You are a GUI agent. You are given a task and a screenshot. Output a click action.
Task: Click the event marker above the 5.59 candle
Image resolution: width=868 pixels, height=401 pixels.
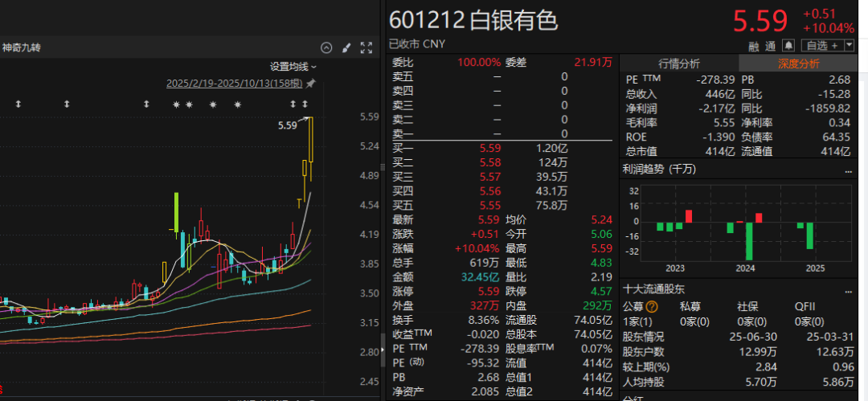pyautogui.click(x=305, y=104)
